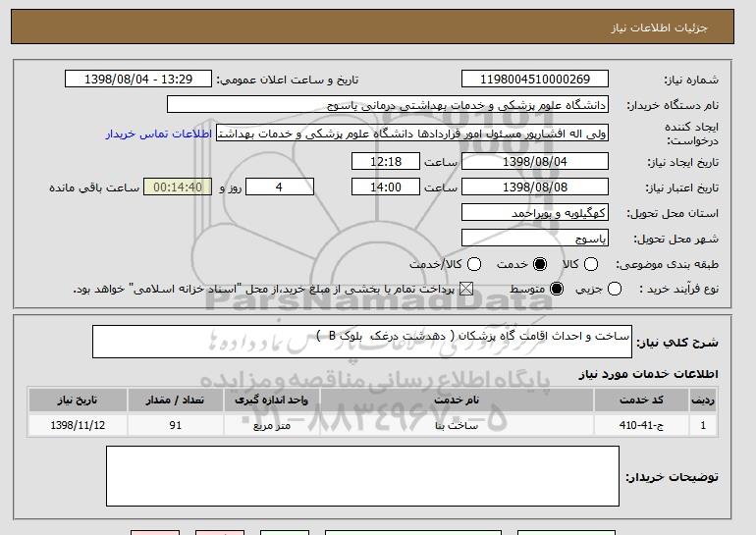Toggle the اسناد خزانه اسلامی payment checkbox
756x535 pixels.
[465, 290]
